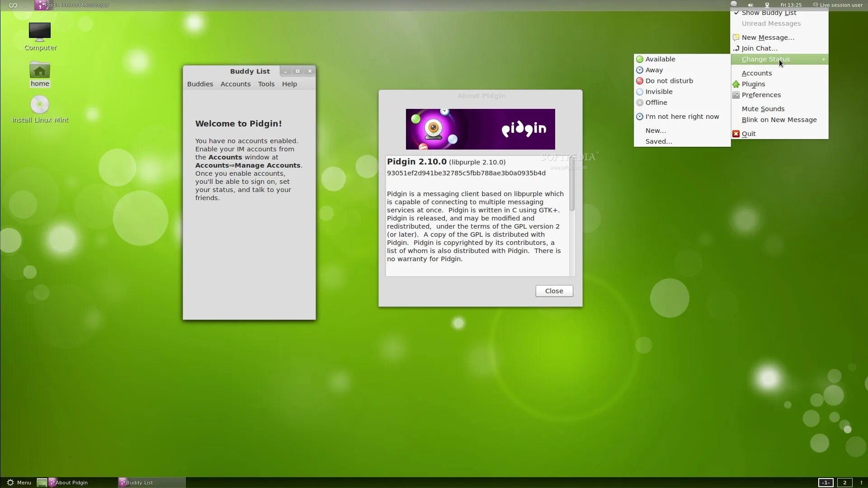This screenshot has height=488, width=868.
Task: Select Away status clock icon
Action: click(640, 70)
